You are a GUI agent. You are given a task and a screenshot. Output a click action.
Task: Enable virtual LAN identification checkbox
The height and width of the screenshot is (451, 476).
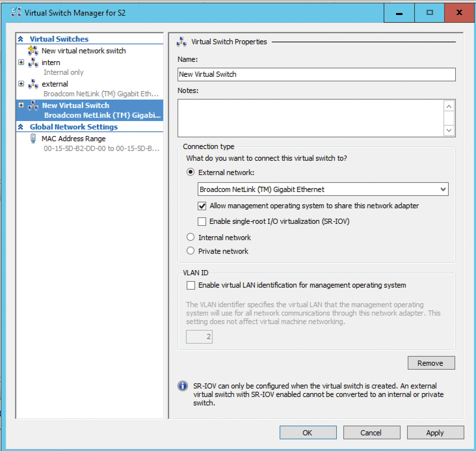(191, 285)
